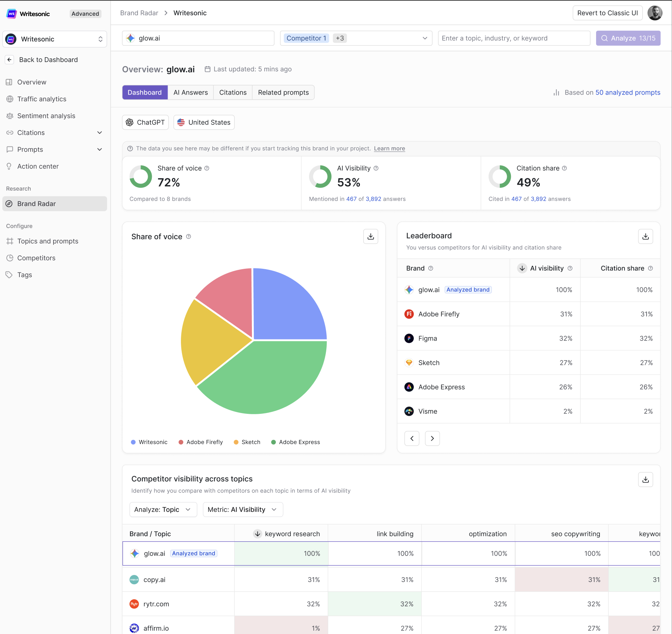Switch to the Dashboard tab

(x=145, y=92)
